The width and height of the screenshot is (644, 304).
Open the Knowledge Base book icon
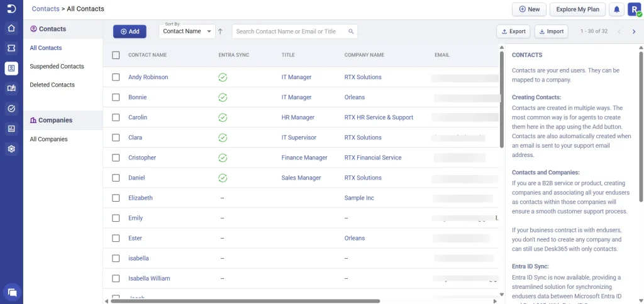[11, 88]
